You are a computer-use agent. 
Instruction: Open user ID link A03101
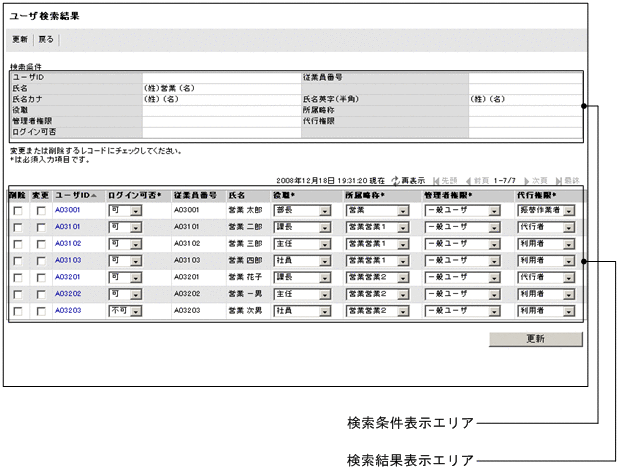68,227
